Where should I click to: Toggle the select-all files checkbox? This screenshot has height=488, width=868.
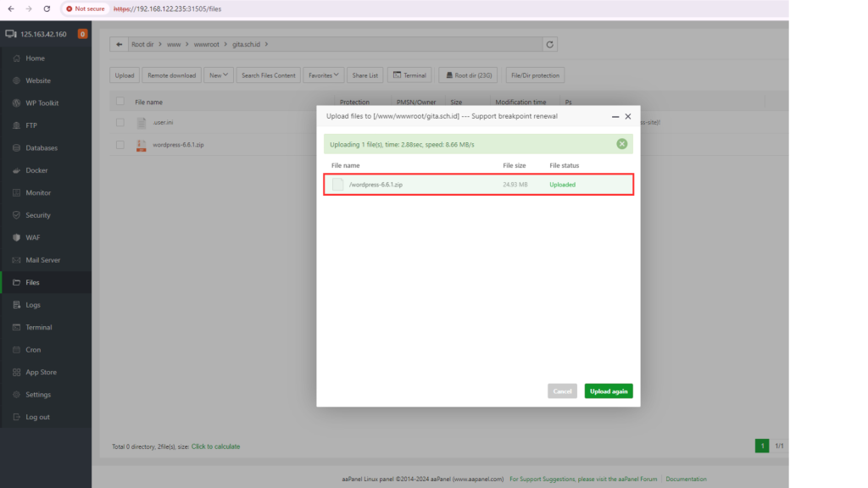120,102
